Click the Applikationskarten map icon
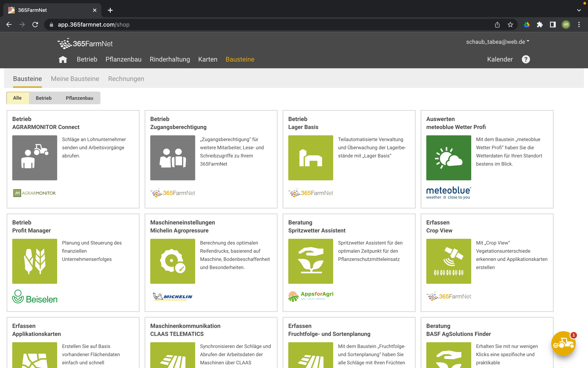Screen dimensions: 588x368 35,355
